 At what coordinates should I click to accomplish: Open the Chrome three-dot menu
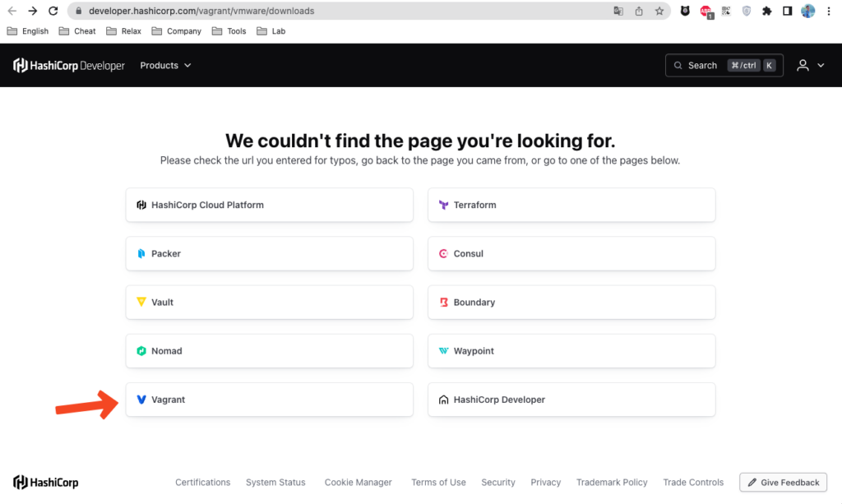pos(829,11)
